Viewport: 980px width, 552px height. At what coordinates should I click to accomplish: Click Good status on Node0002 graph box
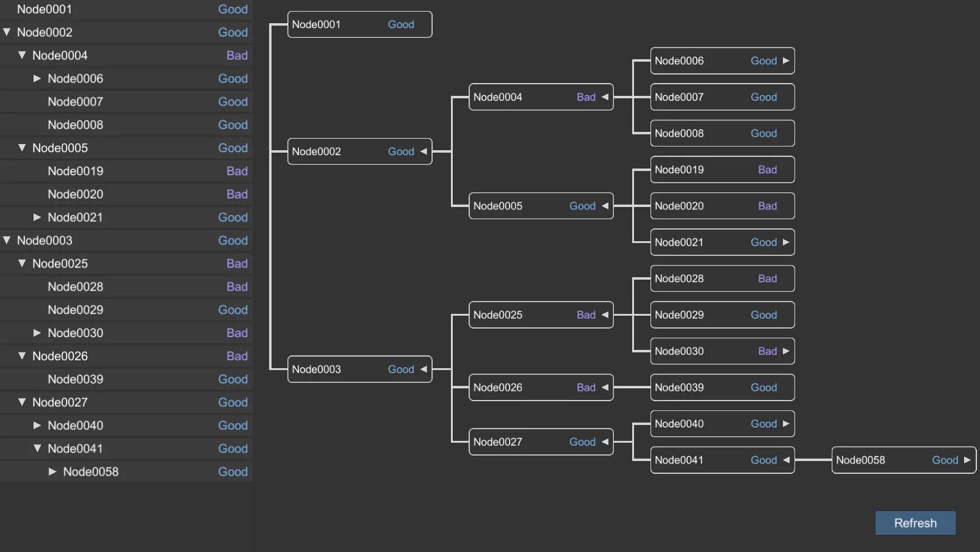(x=401, y=151)
